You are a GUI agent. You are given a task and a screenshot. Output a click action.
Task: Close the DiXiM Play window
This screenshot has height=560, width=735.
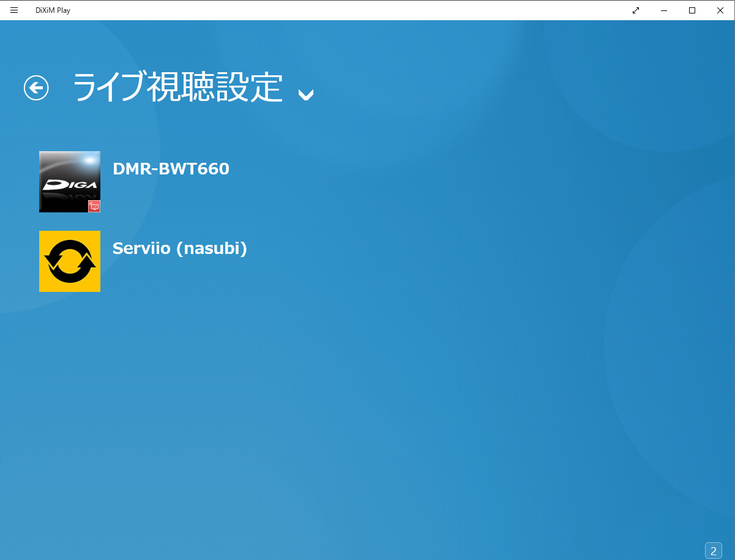pyautogui.click(x=720, y=10)
